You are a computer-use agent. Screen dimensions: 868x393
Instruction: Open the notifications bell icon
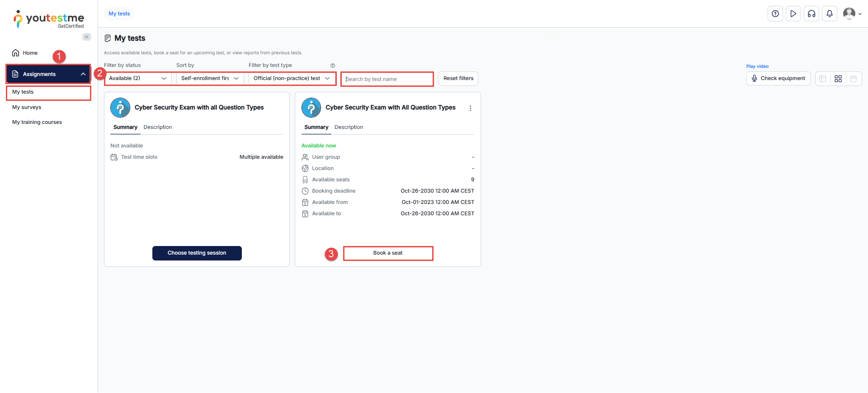tap(830, 14)
